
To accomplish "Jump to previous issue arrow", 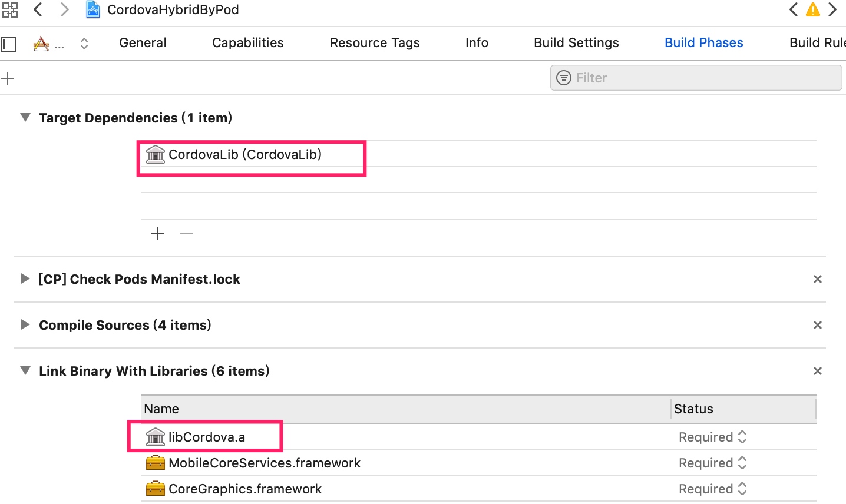I will pyautogui.click(x=794, y=9).
